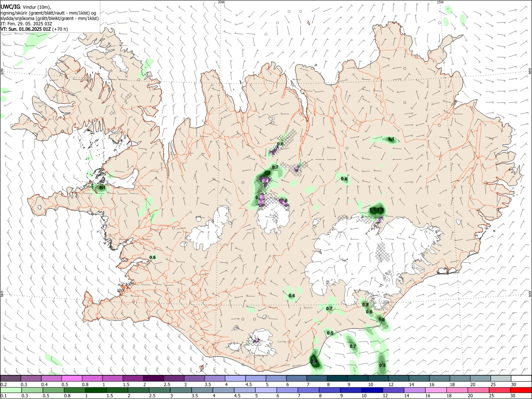
Task: Choose the 12 violet swatch in rain scale
Action: [x=393, y=390]
